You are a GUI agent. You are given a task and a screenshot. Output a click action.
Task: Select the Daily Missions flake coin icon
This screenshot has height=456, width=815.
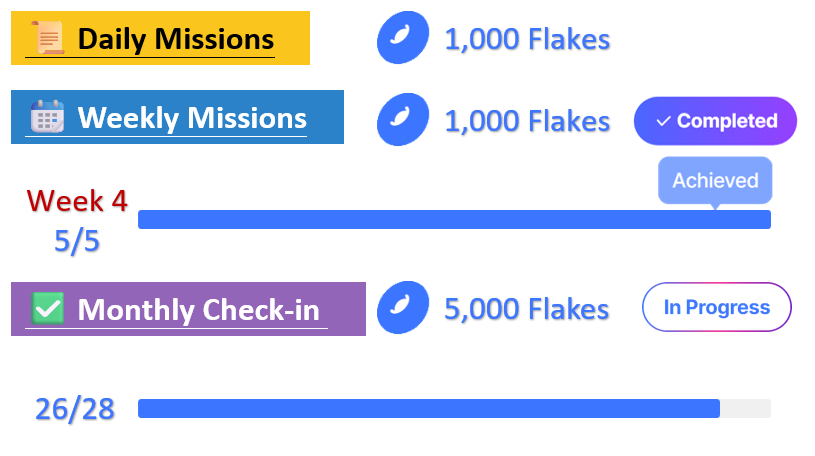point(403,39)
